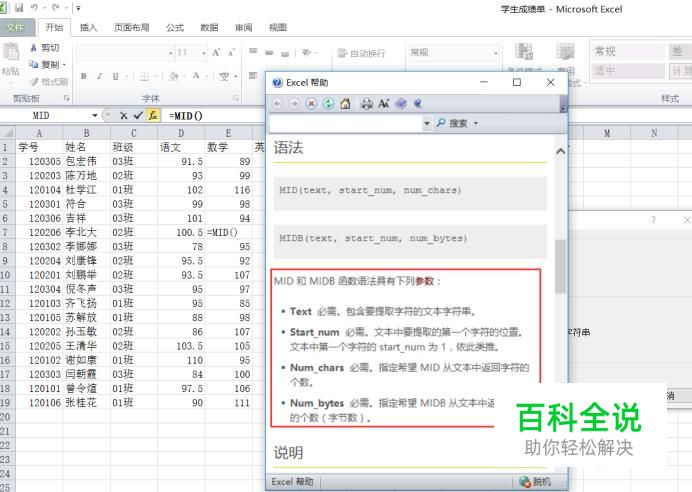Click the Table of Contents book icon

coord(401,104)
